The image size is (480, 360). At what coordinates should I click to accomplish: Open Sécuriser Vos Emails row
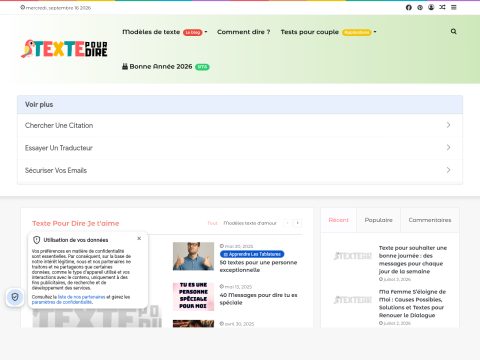point(240,170)
